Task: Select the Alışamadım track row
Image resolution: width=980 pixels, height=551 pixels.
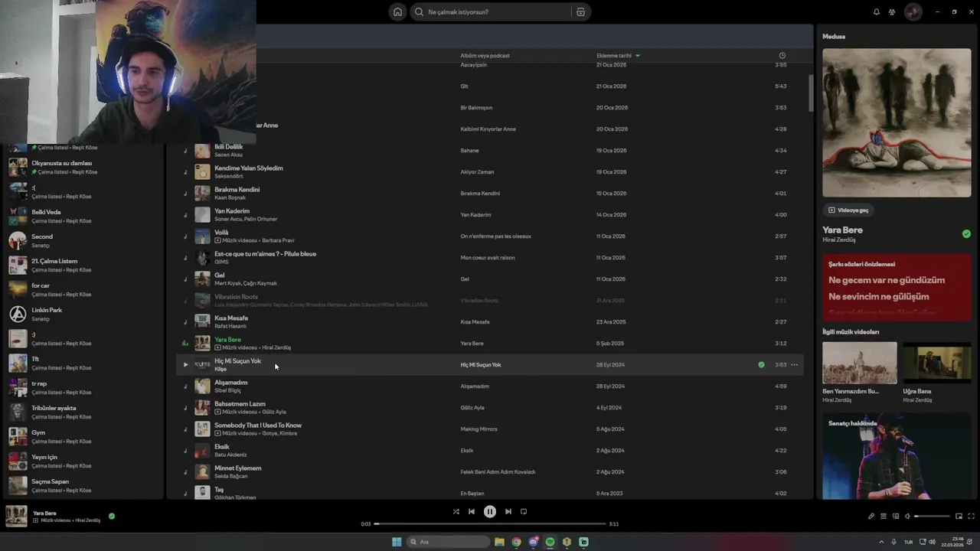Action: click(490, 386)
